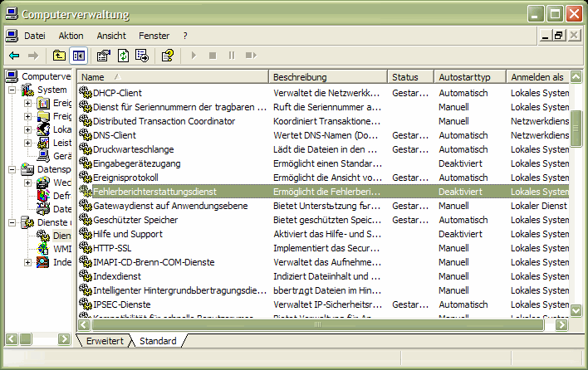The width and height of the screenshot is (588, 370).
Task: Sort by Status column header
Action: click(x=410, y=77)
